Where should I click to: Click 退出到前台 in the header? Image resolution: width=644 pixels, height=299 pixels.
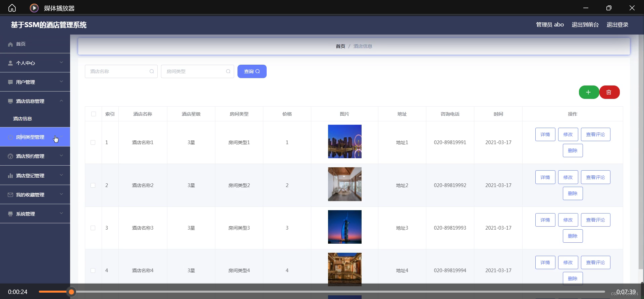pos(585,25)
